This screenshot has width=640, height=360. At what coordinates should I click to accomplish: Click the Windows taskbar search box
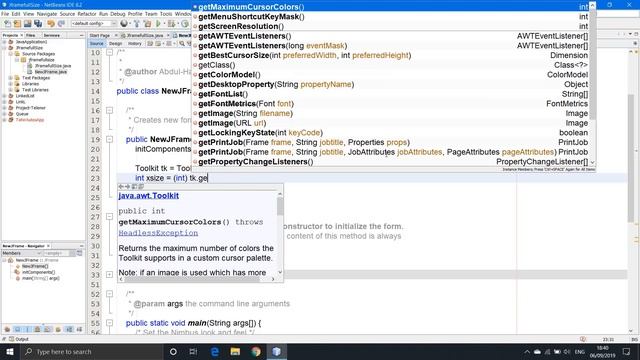point(91,351)
